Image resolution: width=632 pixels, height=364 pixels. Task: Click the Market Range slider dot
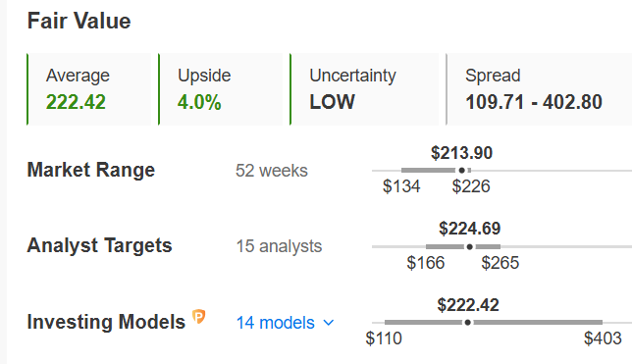coord(462,171)
